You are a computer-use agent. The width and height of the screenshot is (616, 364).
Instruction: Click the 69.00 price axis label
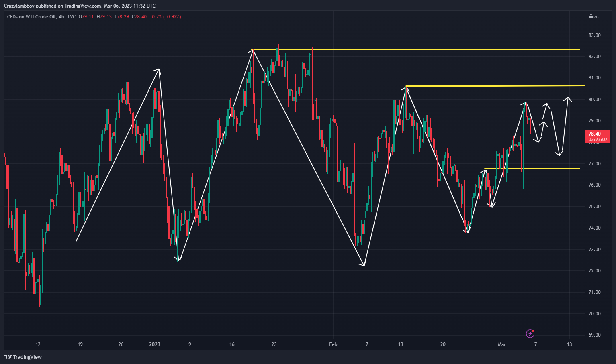tap(594, 335)
